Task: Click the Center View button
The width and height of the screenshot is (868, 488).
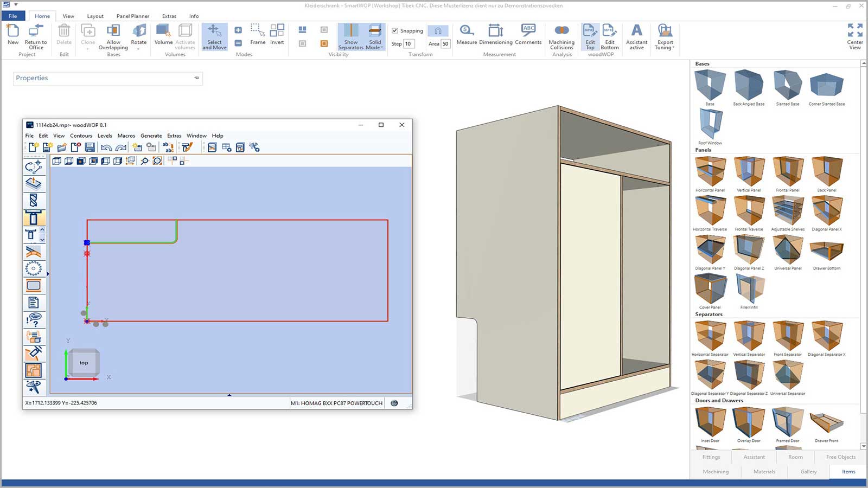Action: 854,36
